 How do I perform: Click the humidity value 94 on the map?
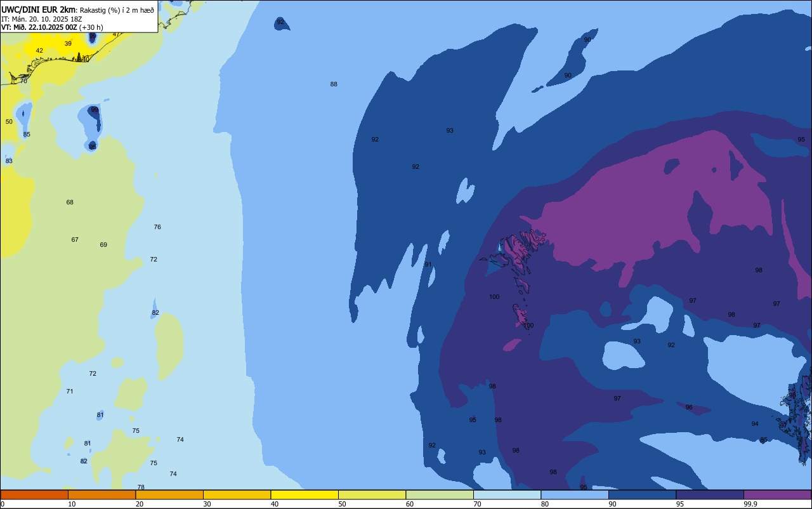point(755,424)
